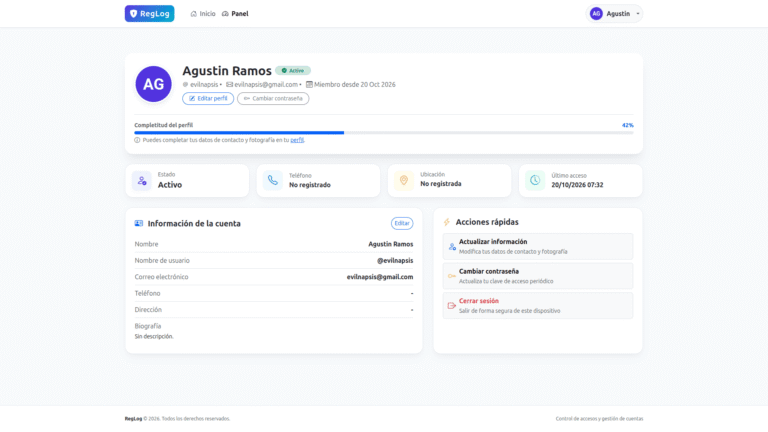The width and height of the screenshot is (768, 432).
Task: Click the lightning icon by Acciones rápidas
Action: (447, 222)
